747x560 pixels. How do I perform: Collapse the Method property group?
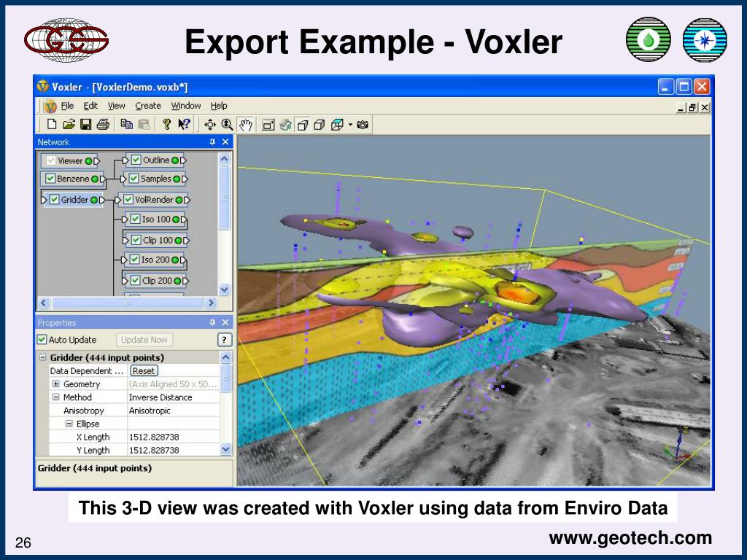[x=55, y=397]
